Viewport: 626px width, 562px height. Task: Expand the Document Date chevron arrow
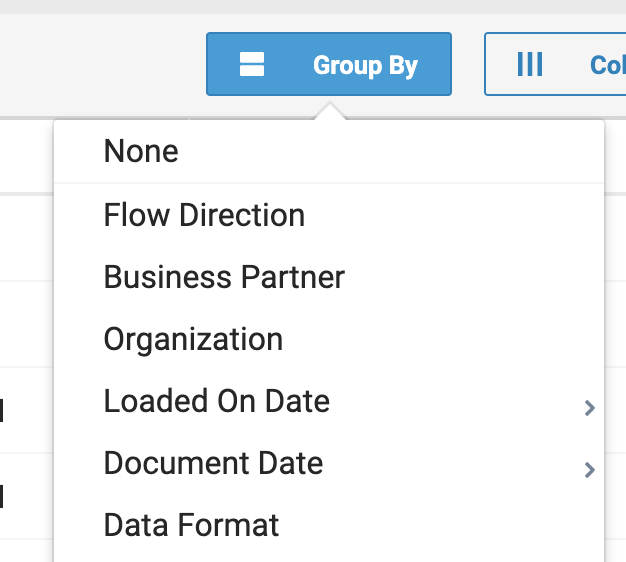589,470
